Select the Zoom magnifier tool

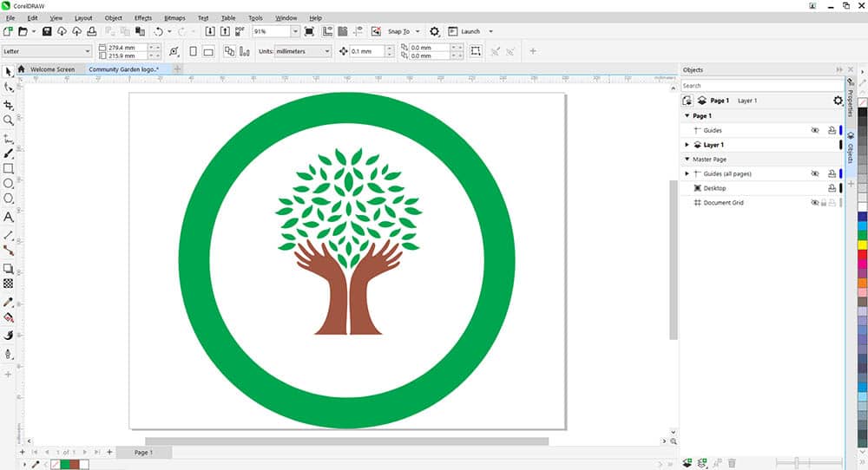tap(9, 121)
